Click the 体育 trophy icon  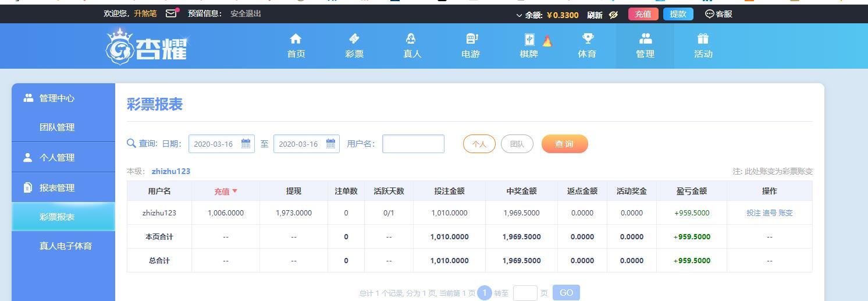pyautogui.click(x=587, y=39)
